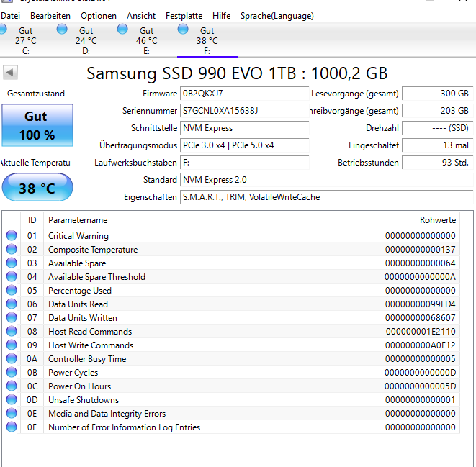The height and width of the screenshot is (467, 476).
Task: Click the Gut 100 % health status button
Action: point(37,125)
